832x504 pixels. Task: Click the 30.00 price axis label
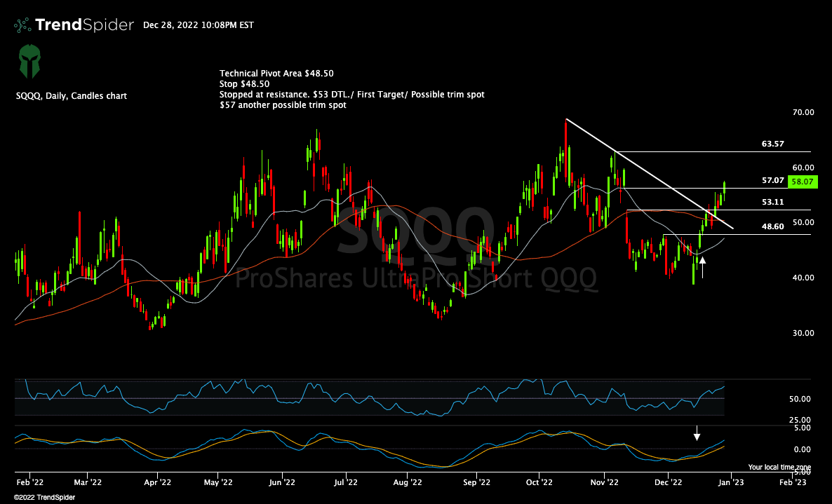click(x=803, y=333)
